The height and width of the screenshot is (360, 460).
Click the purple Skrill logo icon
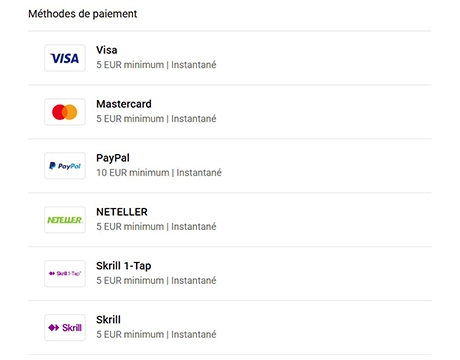pyautogui.click(x=65, y=328)
